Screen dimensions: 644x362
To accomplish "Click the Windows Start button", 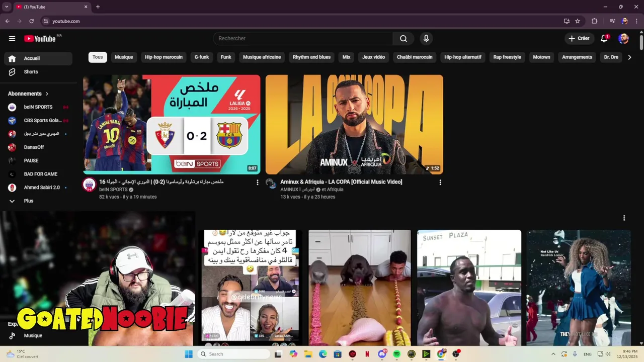I will point(189,354).
